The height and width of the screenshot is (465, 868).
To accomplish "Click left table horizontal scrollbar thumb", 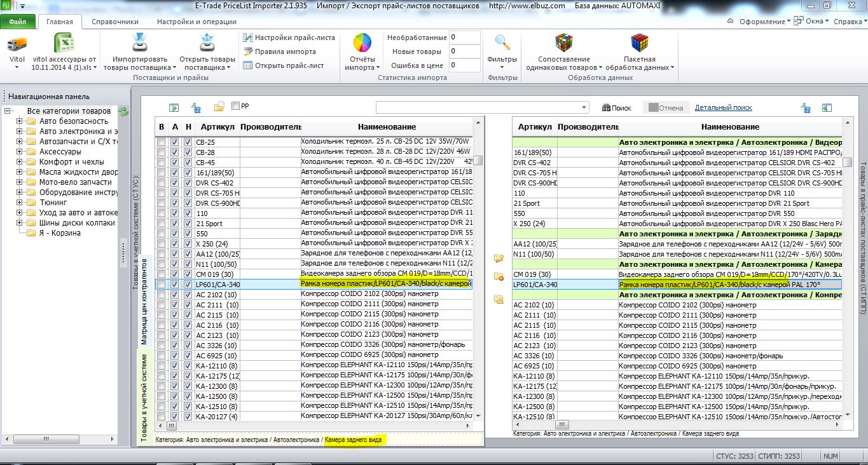I will [172, 426].
